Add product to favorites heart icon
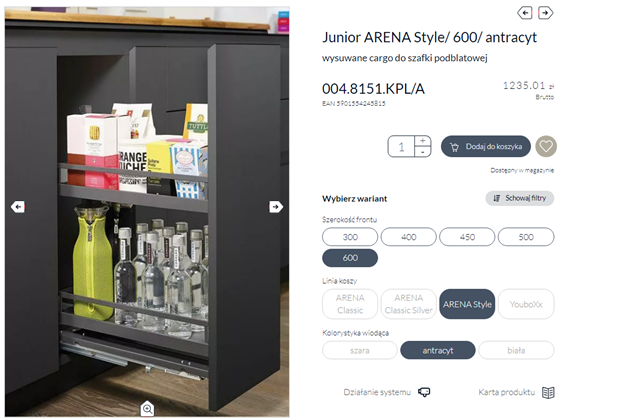The image size is (627, 420). [546, 146]
